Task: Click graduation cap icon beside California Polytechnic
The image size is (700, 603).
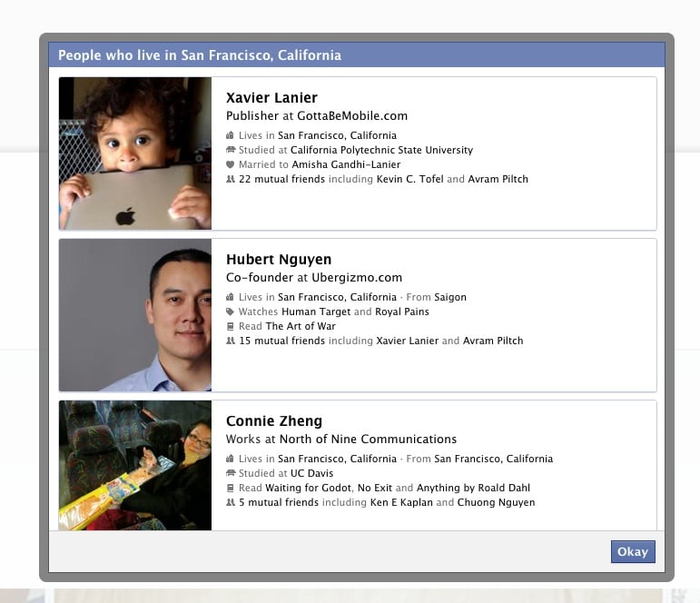Action: (x=231, y=150)
